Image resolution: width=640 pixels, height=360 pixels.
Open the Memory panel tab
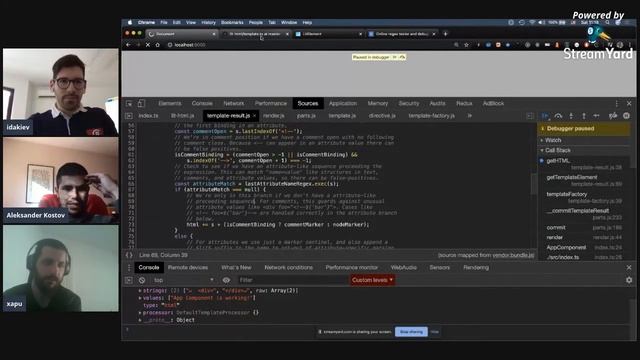click(x=378, y=104)
